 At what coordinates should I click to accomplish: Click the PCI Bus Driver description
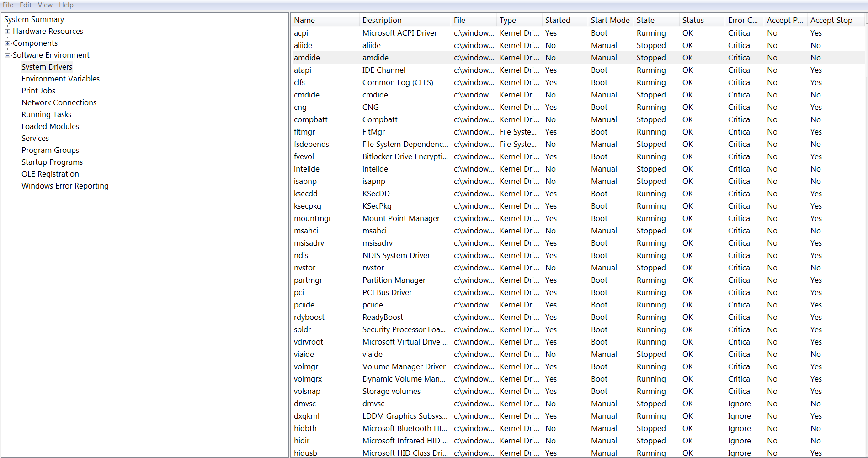[x=387, y=292]
